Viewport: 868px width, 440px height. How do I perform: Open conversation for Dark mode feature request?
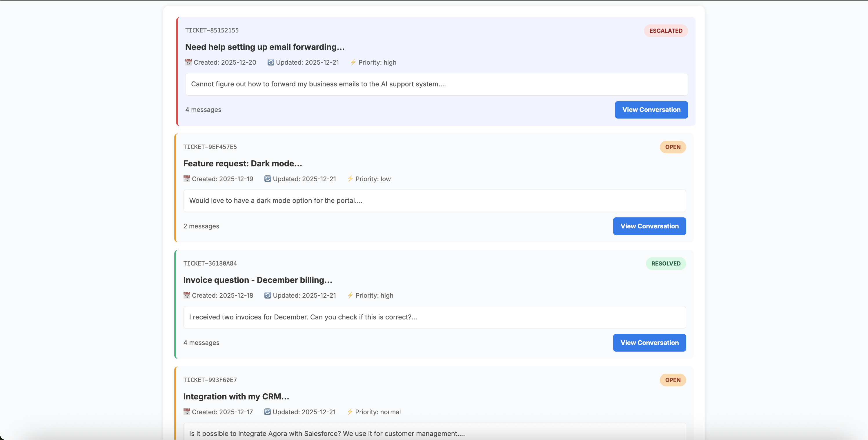(x=649, y=226)
